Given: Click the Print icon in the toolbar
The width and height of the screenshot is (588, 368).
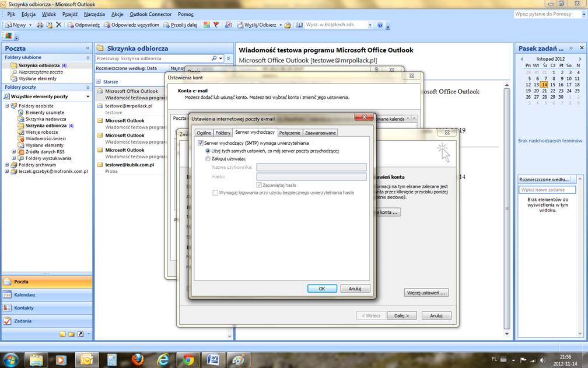Looking at the screenshot, I should [40, 25].
